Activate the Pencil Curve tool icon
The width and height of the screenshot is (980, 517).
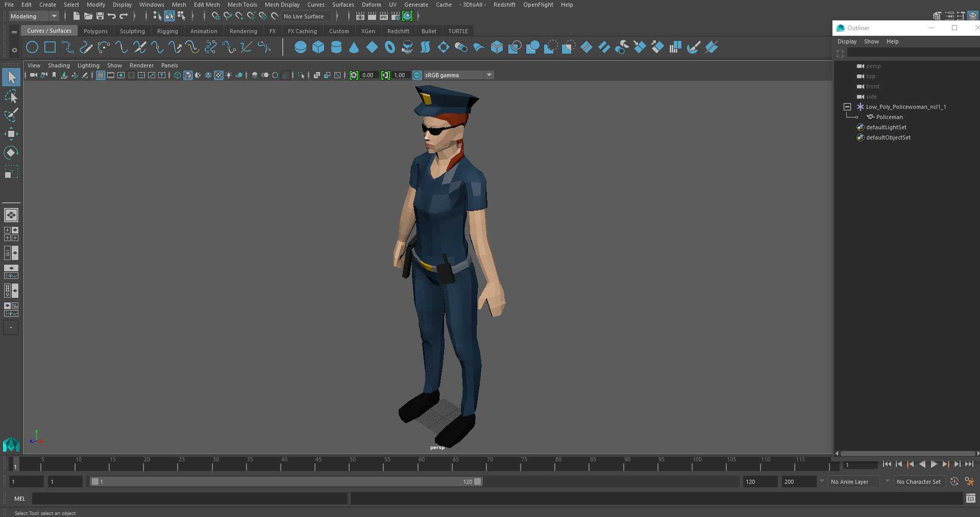click(86, 48)
